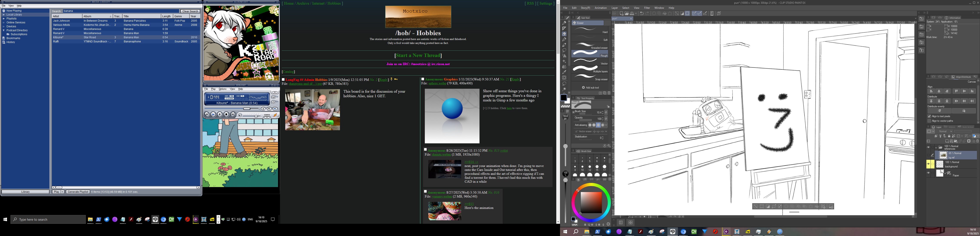Enable Align to vector paths checkbox
Viewport: 980px width, 236px height.
(x=929, y=121)
